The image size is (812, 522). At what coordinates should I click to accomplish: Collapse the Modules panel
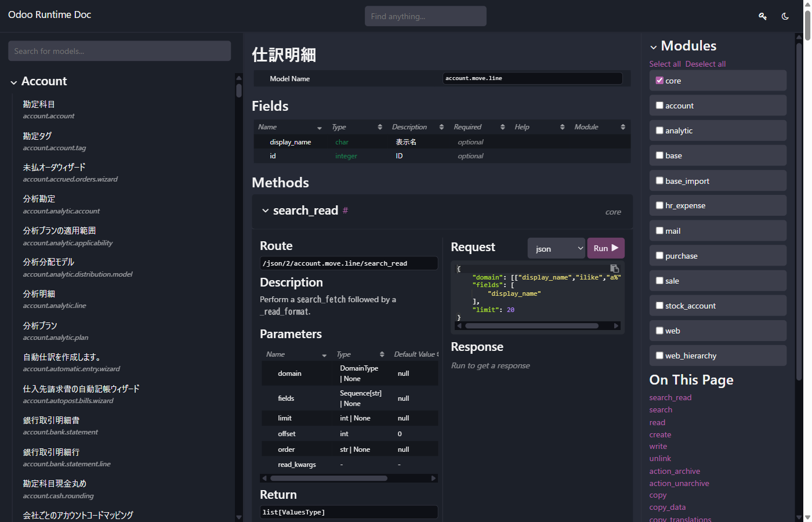click(x=654, y=47)
